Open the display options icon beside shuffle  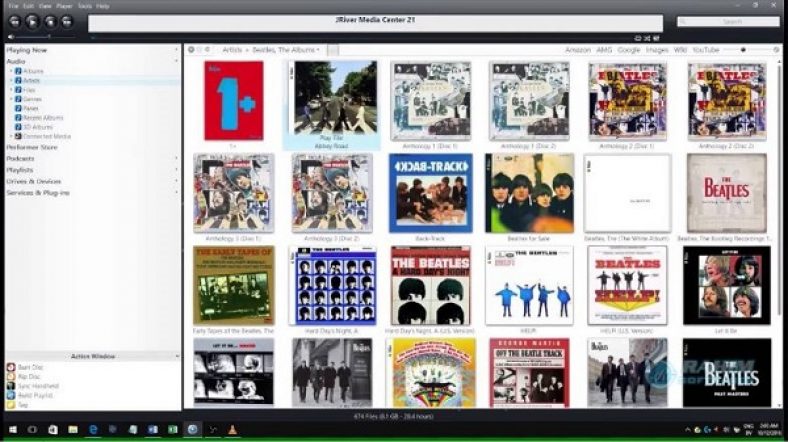pyautogui.click(x=656, y=38)
